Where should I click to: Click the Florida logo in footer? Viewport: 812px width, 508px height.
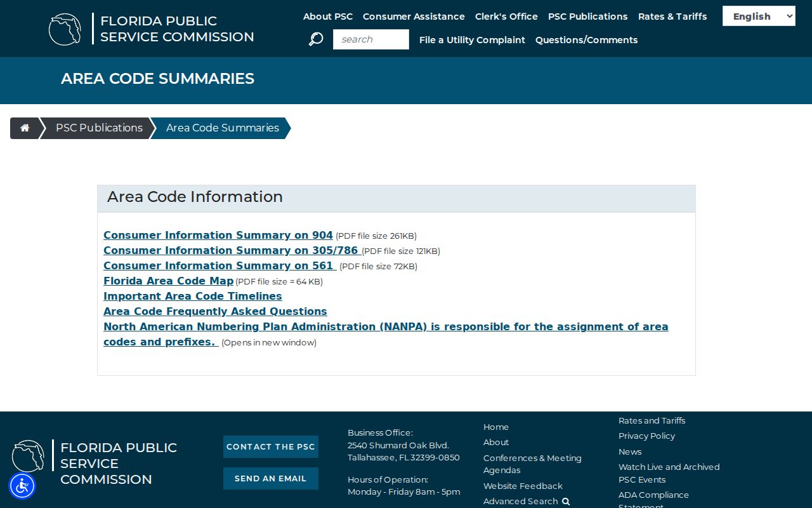pos(28,456)
